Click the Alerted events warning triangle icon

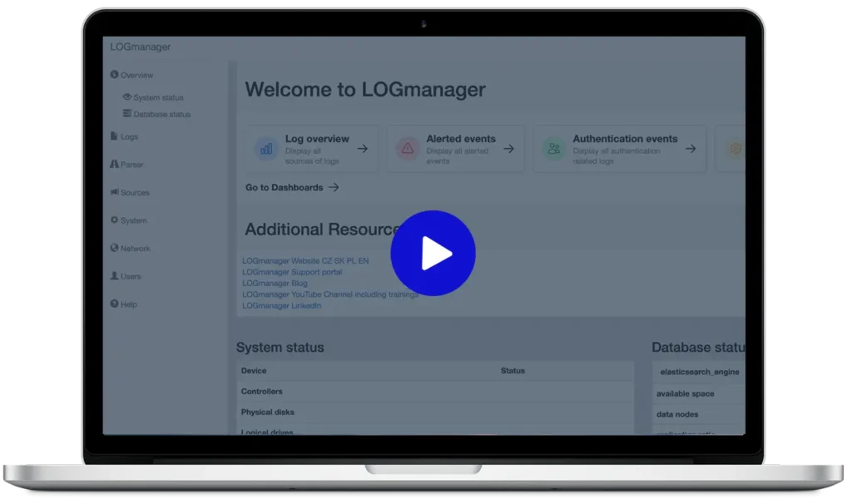[x=408, y=148]
